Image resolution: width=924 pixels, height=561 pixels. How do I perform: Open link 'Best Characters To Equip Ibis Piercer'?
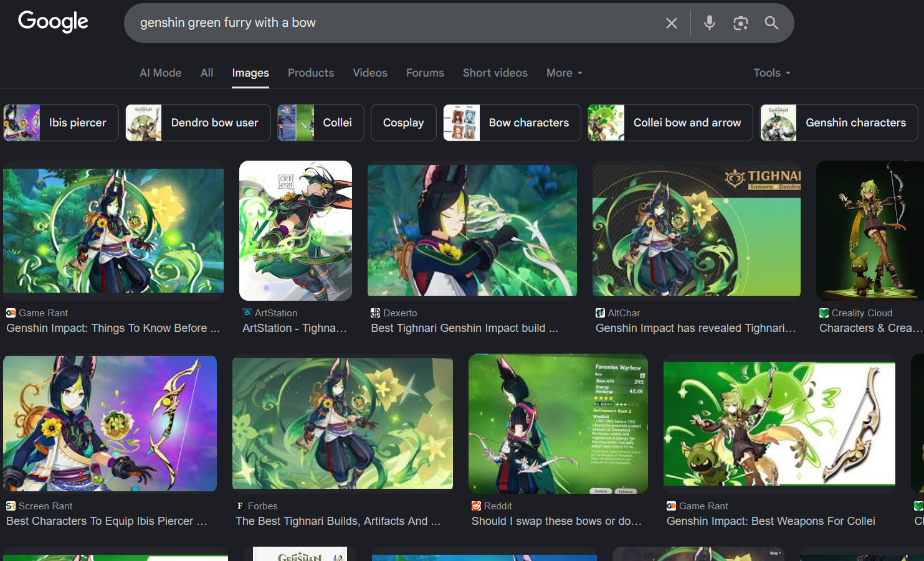pyautogui.click(x=107, y=521)
